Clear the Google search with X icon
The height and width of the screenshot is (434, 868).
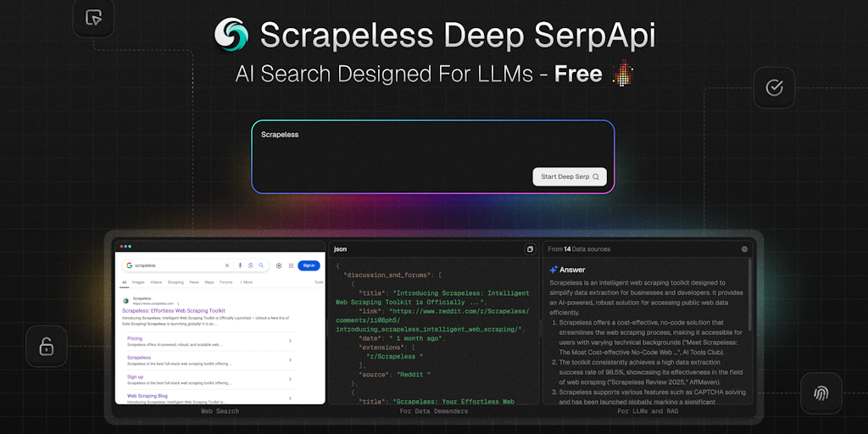coord(226,265)
